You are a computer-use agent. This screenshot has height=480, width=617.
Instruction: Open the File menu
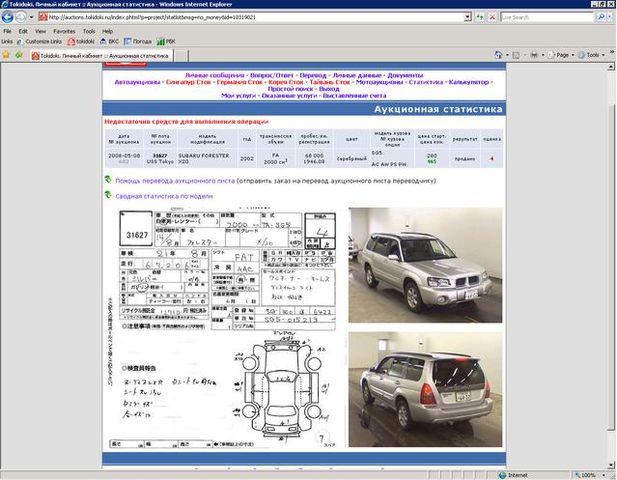pyautogui.click(x=7, y=31)
